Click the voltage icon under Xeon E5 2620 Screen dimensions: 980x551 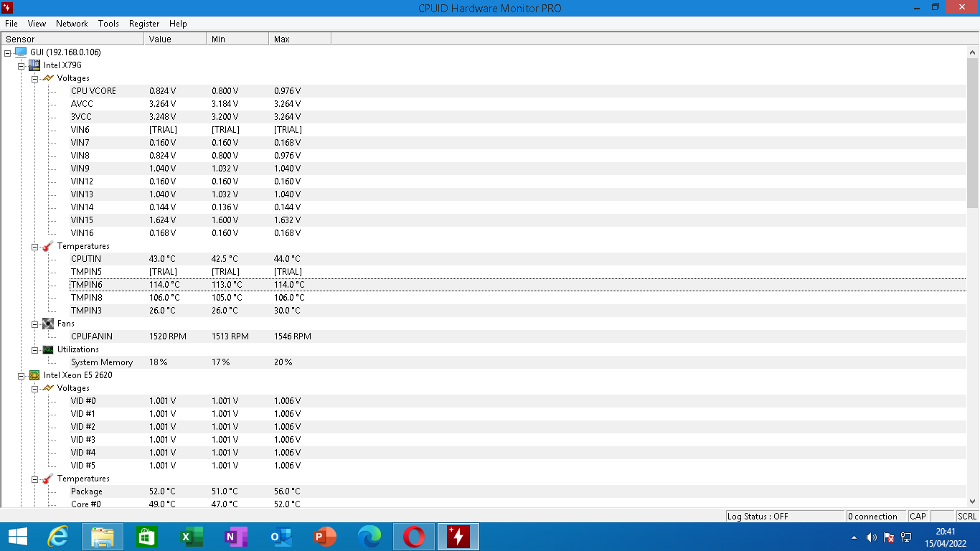point(48,388)
